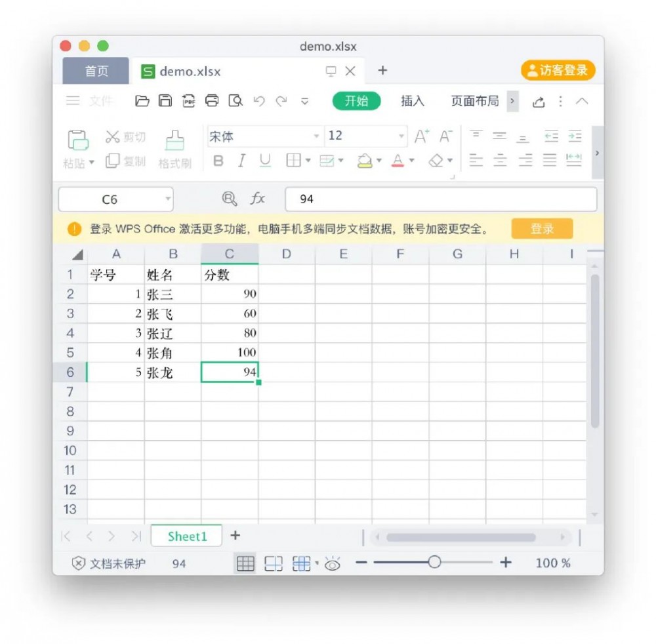
Task: Open a file via the folder icon
Action: pos(142,101)
